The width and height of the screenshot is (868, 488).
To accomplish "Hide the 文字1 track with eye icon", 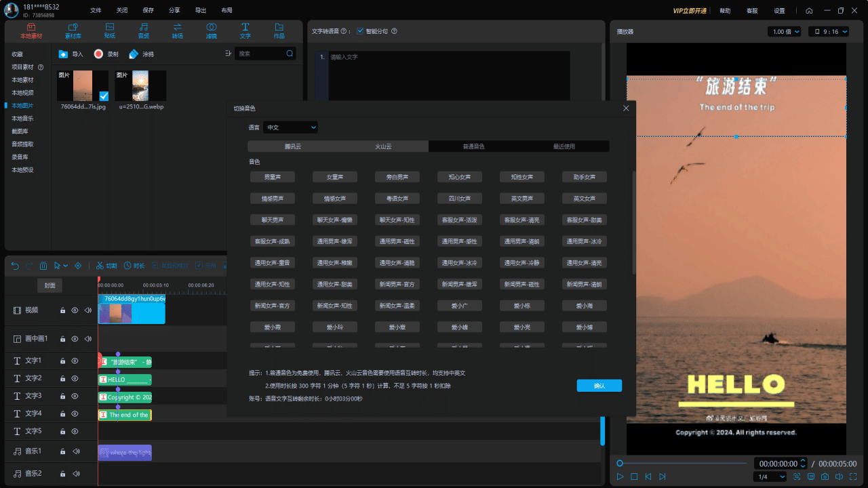I will (x=75, y=361).
